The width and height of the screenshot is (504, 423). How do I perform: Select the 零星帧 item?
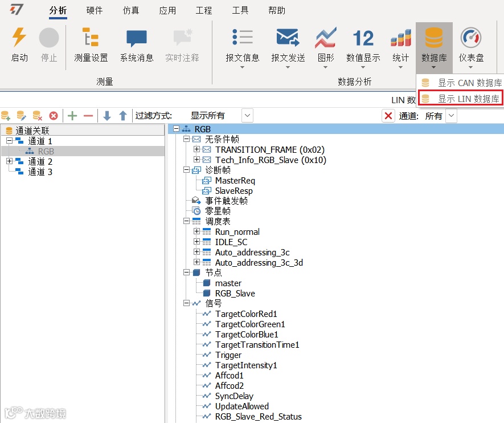pyautogui.click(x=218, y=211)
